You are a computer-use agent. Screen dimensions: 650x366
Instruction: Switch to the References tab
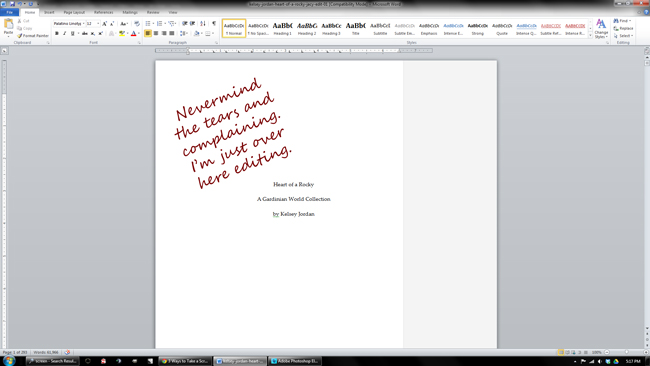pos(104,12)
